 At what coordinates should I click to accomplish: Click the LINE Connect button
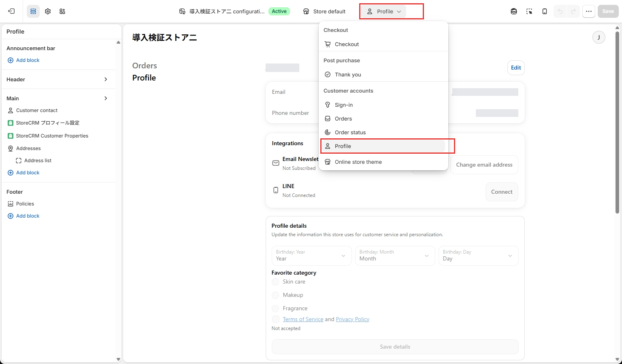coord(502,192)
